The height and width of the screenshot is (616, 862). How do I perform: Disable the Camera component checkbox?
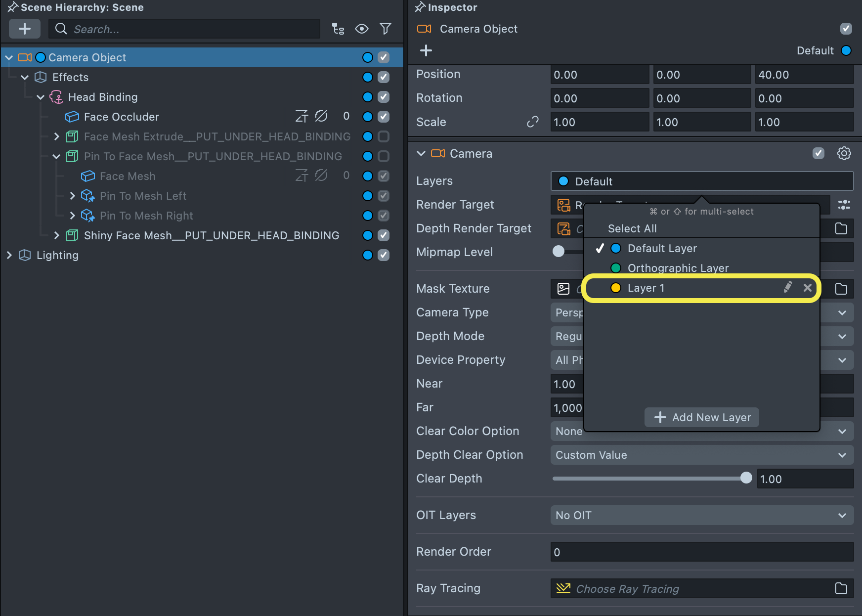click(x=819, y=154)
